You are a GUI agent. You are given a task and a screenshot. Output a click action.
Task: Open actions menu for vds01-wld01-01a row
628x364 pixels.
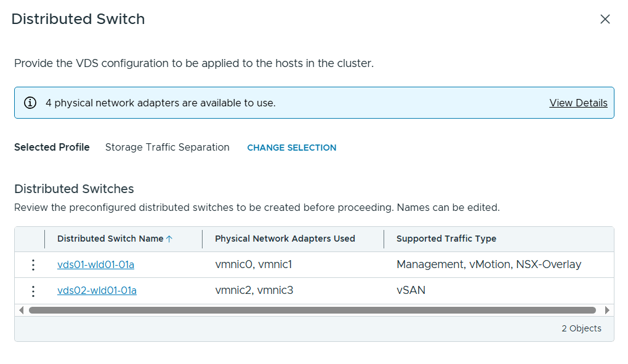coord(33,265)
